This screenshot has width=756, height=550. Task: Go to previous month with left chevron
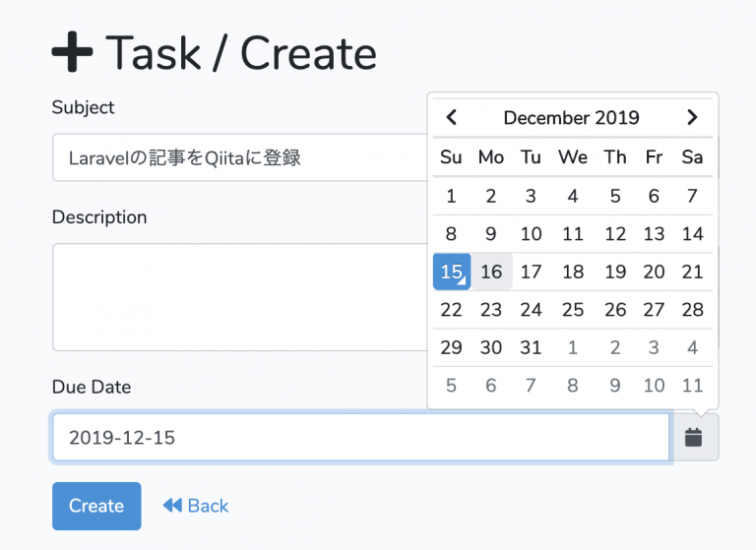tap(452, 117)
